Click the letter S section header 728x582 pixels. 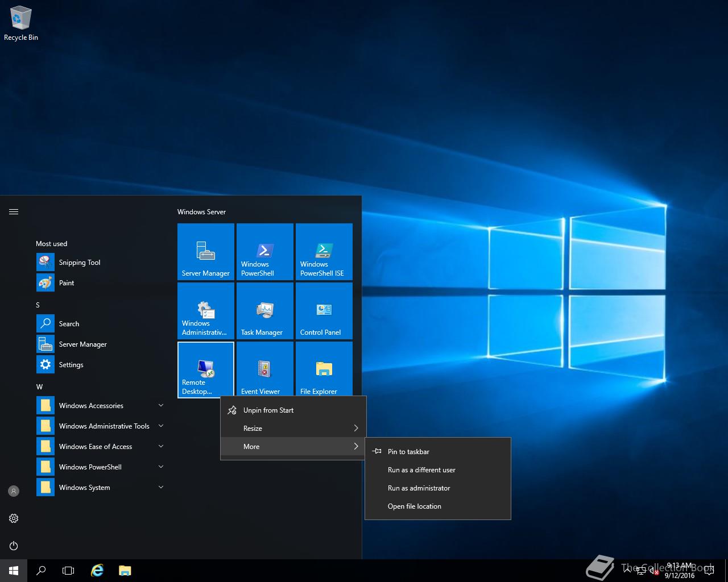38,305
